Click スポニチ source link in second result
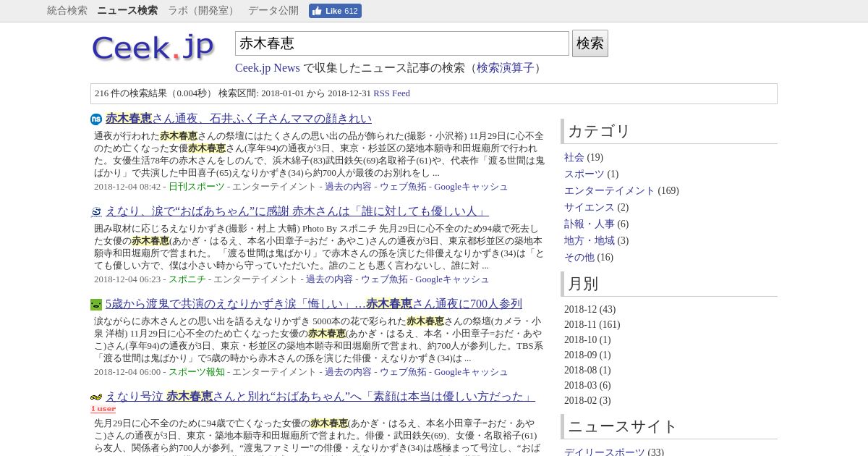868x456 pixels. [187, 279]
